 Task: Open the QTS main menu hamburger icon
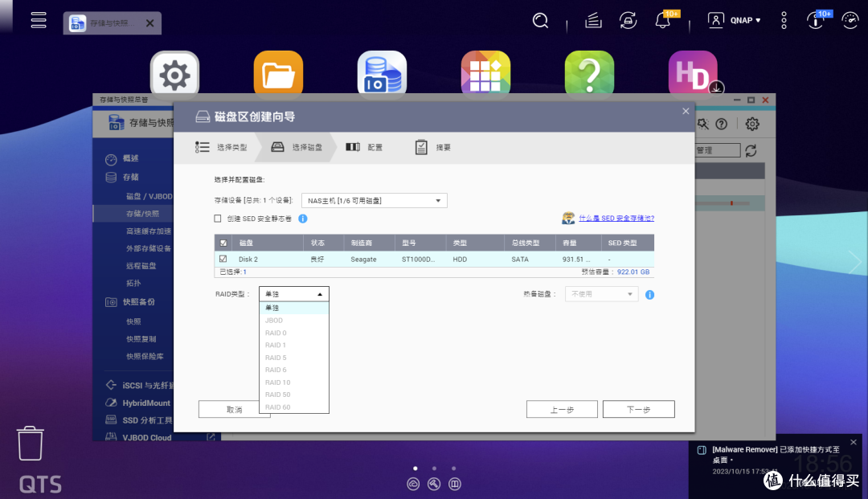39,20
